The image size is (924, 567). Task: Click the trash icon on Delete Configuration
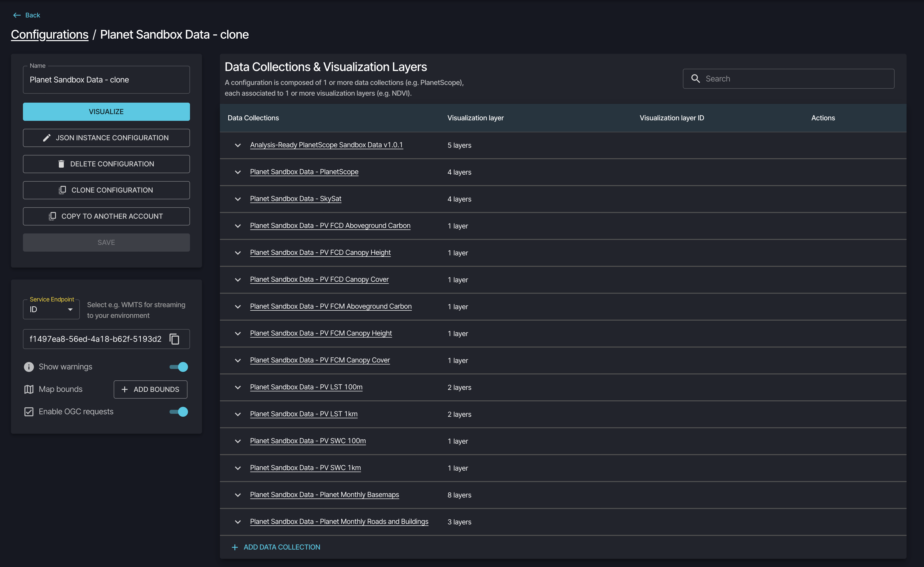[61, 164]
